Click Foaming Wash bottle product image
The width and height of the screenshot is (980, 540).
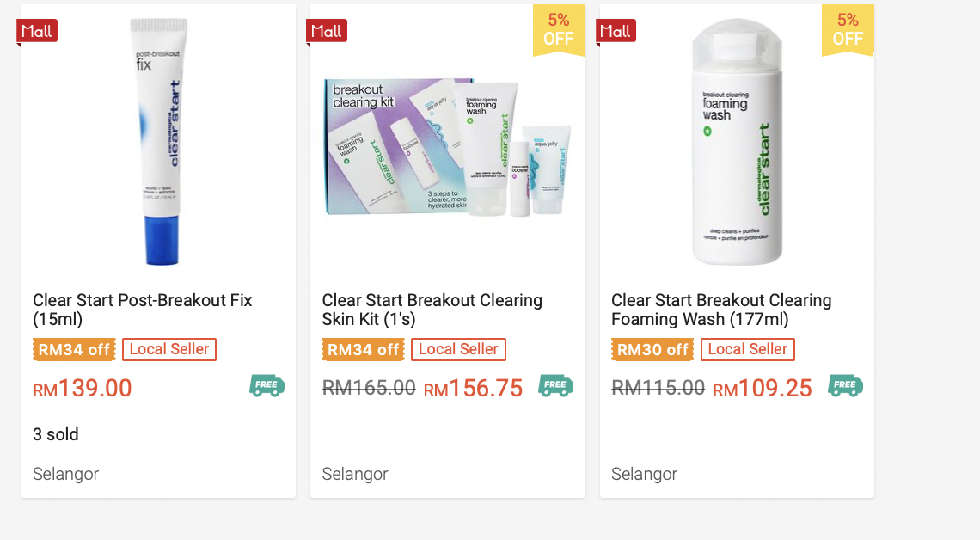pos(737,142)
